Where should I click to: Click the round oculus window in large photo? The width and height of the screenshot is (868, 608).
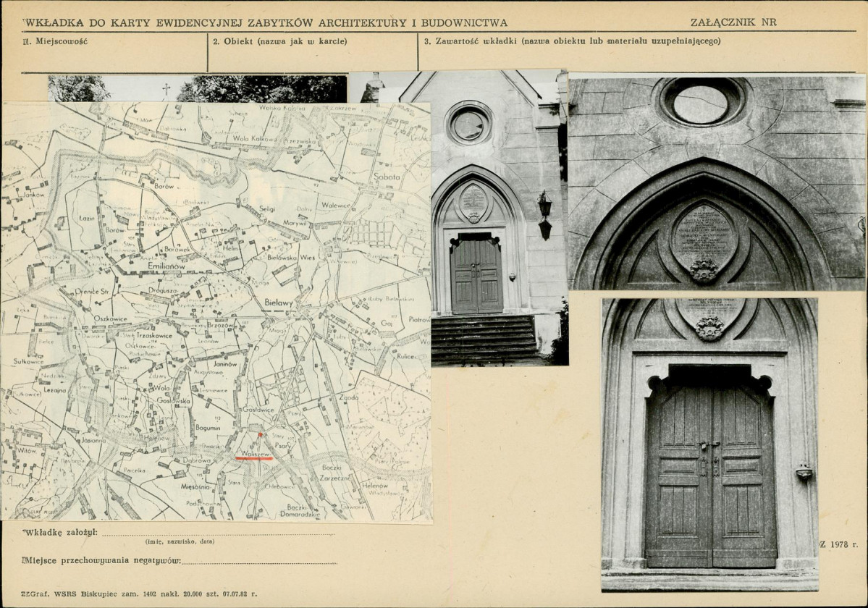click(x=703, y=101)
